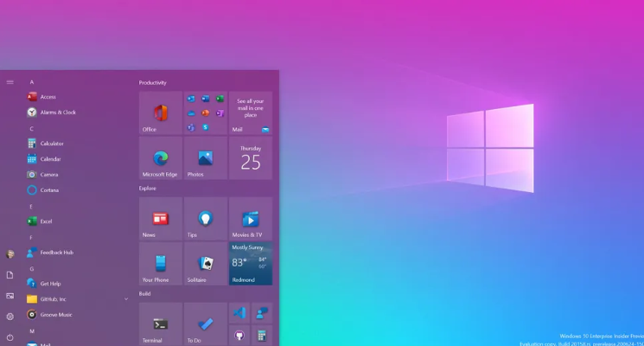
Task: Click the letter A header in app list
Action: tap(32, 82)
